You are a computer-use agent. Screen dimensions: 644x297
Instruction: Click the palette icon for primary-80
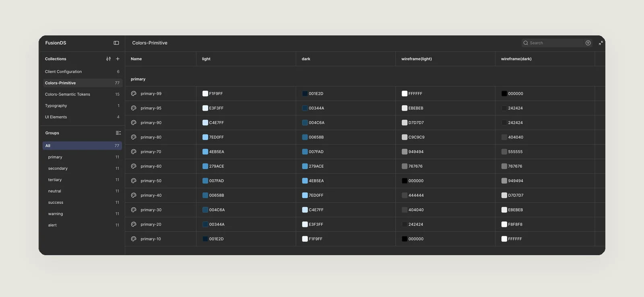point(134,137)
